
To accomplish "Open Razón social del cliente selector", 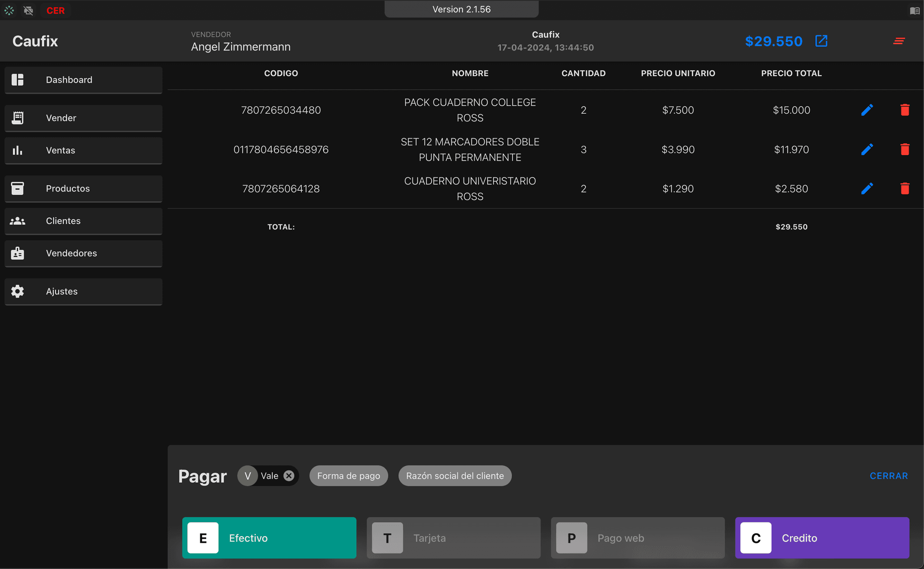I will (x=455, y=476).
